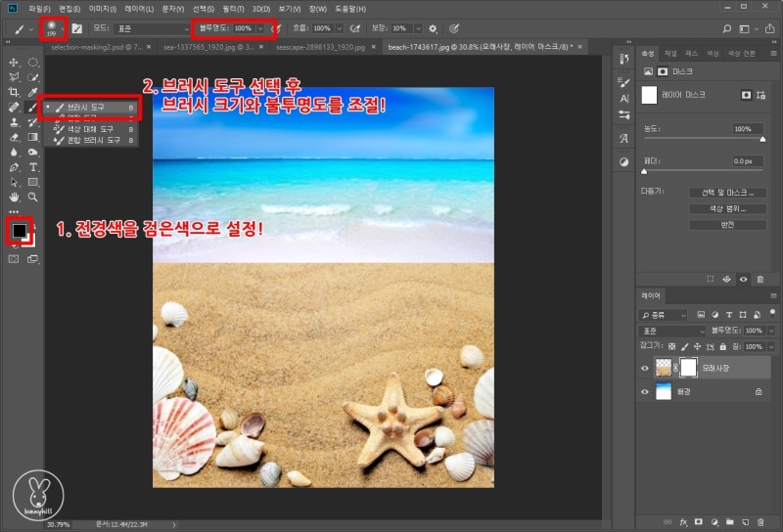Toggle lock transparent pixels in Layers panel
This screenshot has width=783, height=532.
670,346
